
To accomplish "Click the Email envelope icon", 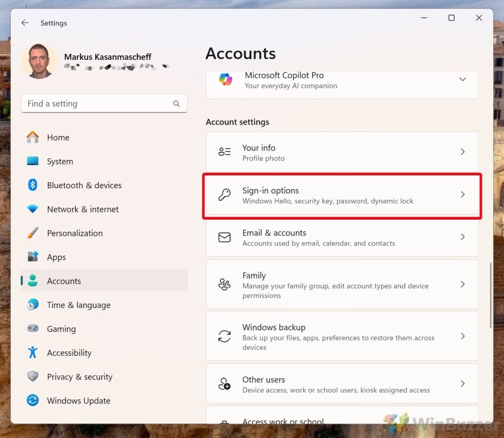I will 224,237.
